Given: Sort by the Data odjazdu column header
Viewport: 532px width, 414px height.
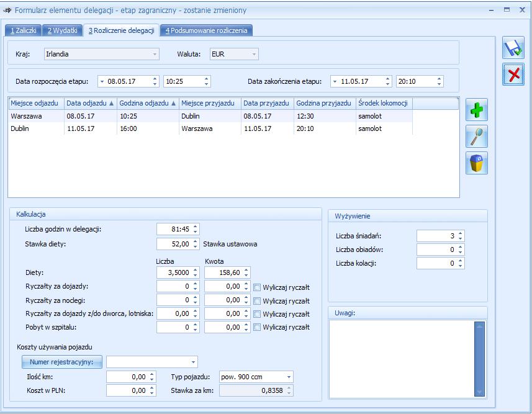Looking at the screenshot, I should coord(90,103).
